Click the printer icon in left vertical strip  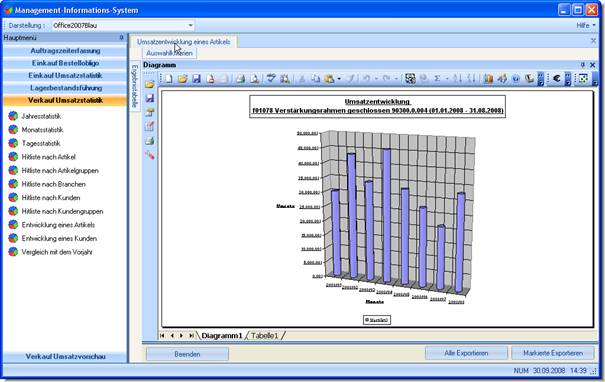(x=150, y=141)
